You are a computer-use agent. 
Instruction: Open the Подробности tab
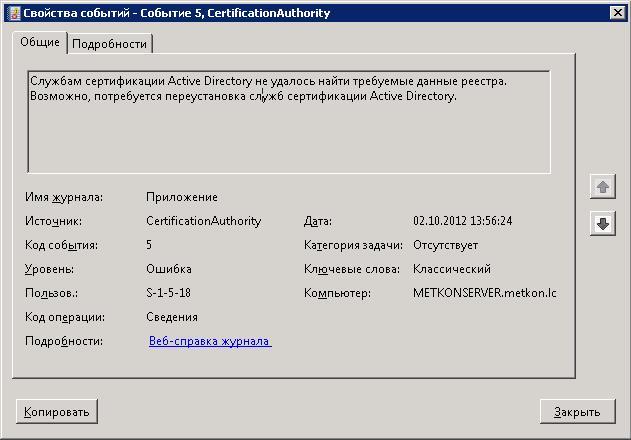coord(110,43)
